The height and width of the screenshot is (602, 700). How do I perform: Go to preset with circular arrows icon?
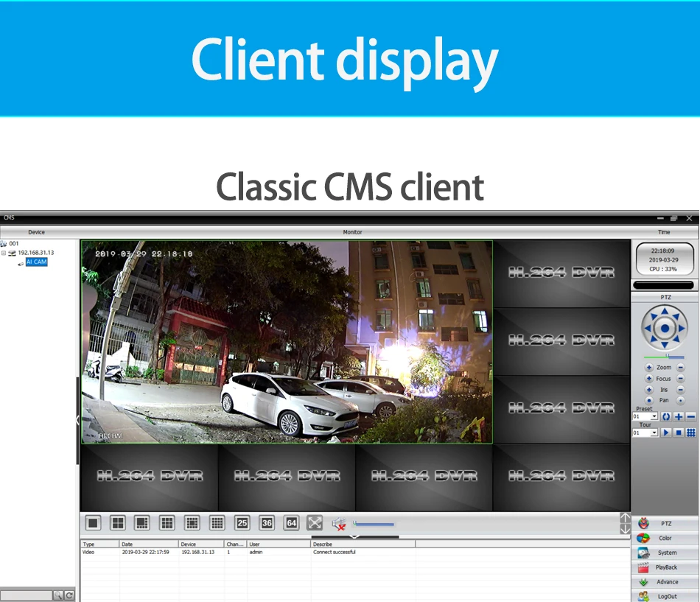(666, 416)
